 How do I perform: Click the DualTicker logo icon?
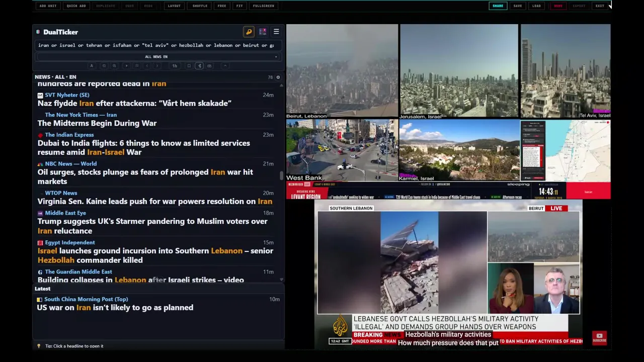[x=38, y=32]
